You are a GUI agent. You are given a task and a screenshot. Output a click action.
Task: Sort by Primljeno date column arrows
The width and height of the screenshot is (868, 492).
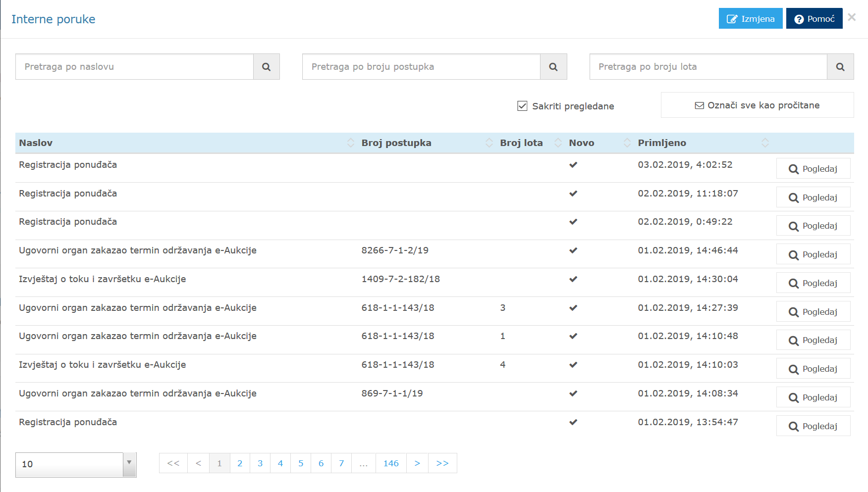click(x=764, y=143)
